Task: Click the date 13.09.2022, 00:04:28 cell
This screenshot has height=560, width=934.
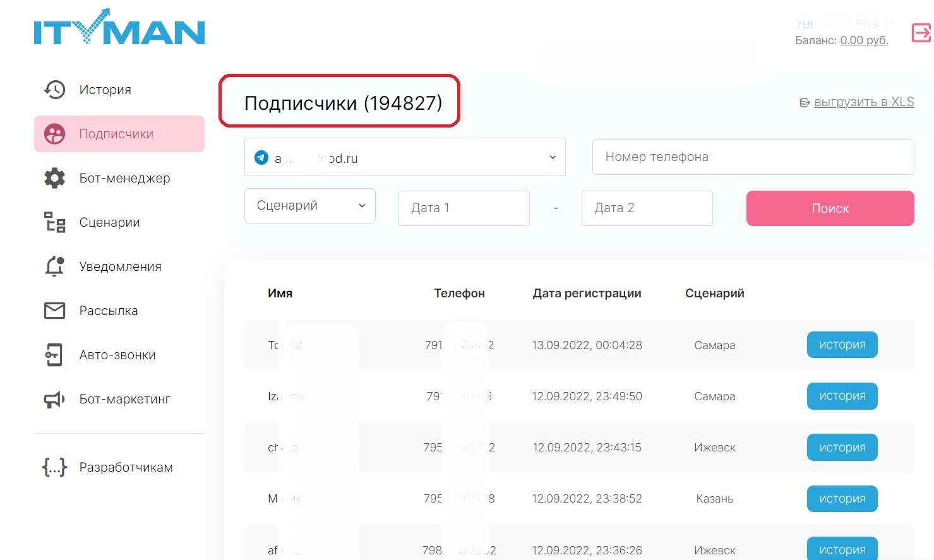Action: click(x=587, y=345)
